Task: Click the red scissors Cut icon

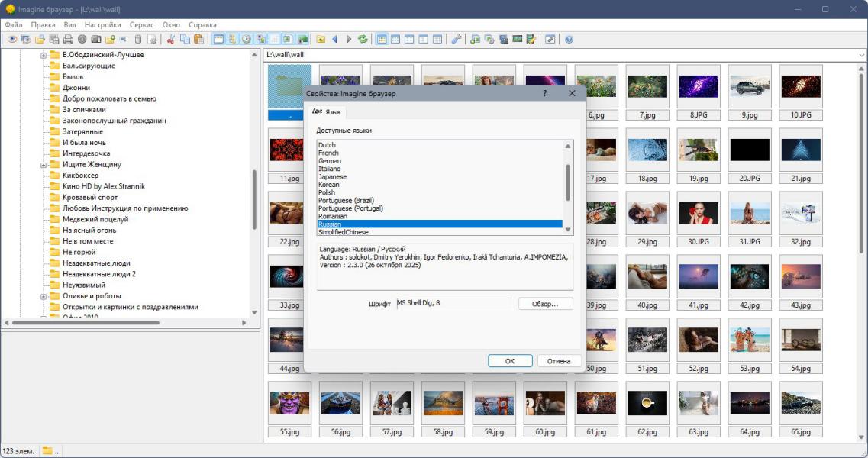Action: point(171,39)
